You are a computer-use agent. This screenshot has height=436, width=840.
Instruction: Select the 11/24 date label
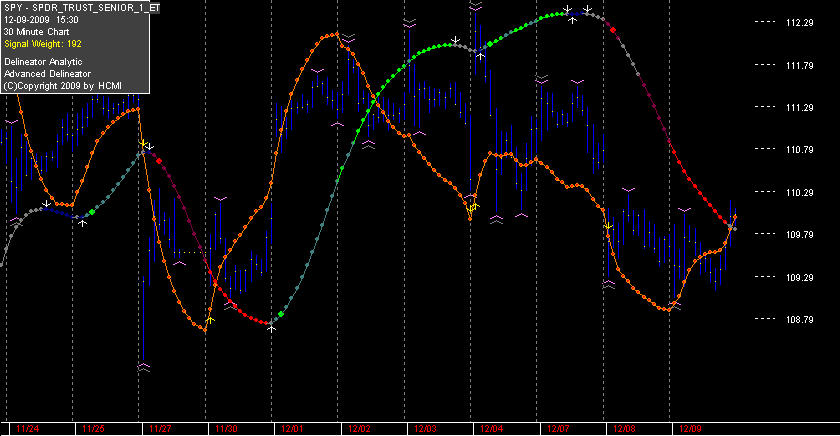pos(27,429)
